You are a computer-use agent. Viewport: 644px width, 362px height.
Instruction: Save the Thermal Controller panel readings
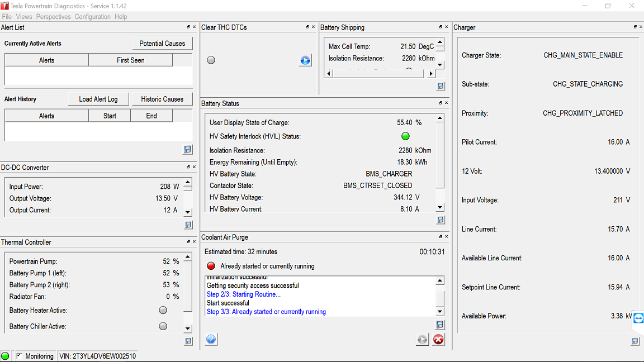(188, 341)
